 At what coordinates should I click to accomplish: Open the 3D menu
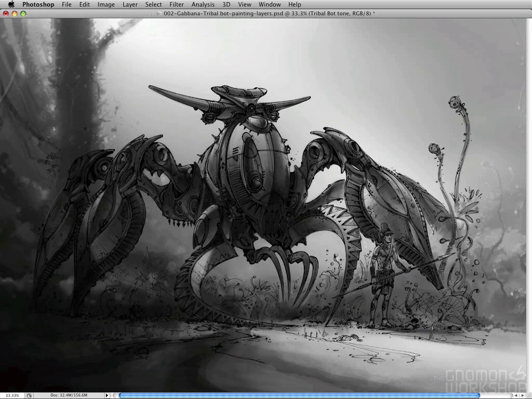click(x=226, y=4)
